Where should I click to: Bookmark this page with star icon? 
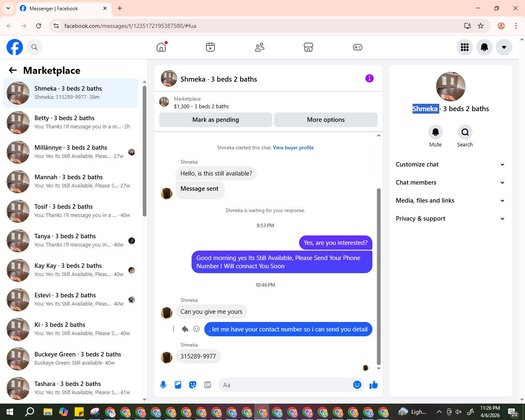pyautogui.click(x=481, y=26)
